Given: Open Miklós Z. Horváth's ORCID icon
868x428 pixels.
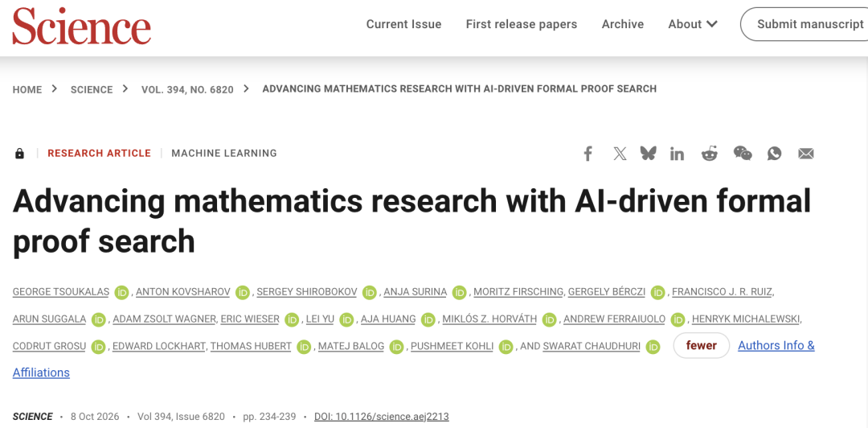Looking at the screenshot, I should click(549, 319).
